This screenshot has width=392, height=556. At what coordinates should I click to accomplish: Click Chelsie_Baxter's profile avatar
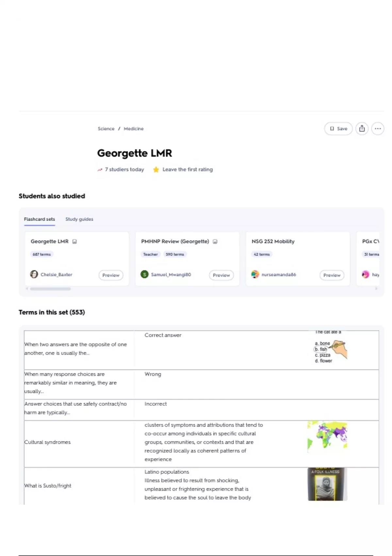tap(34, 274)
